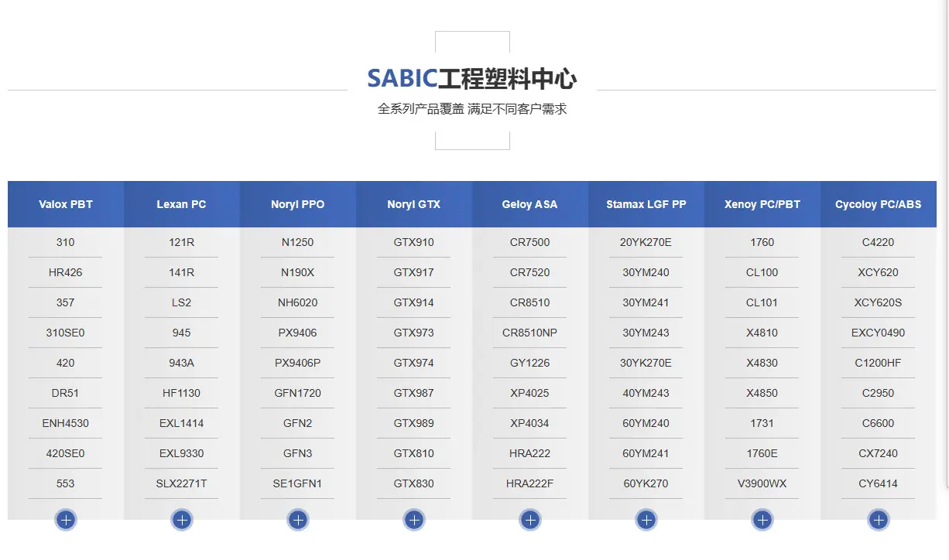Open Lexan grade 141R
949x560 pixels.
182,272
